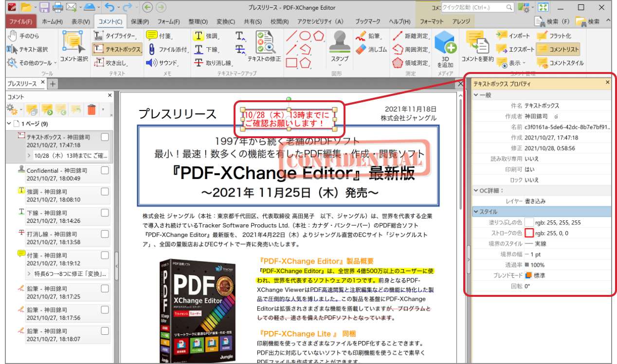Collapse the page 1 comments tree
617x364 pixels.
coord(9,124)
